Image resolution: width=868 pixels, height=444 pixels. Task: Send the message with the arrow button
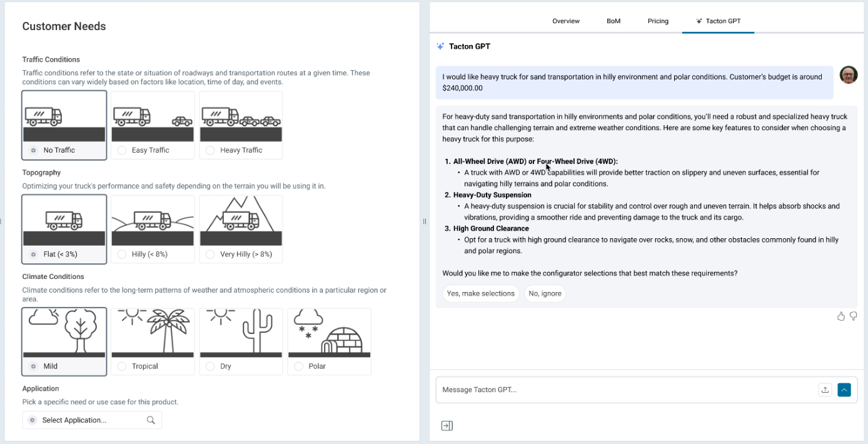844,390
